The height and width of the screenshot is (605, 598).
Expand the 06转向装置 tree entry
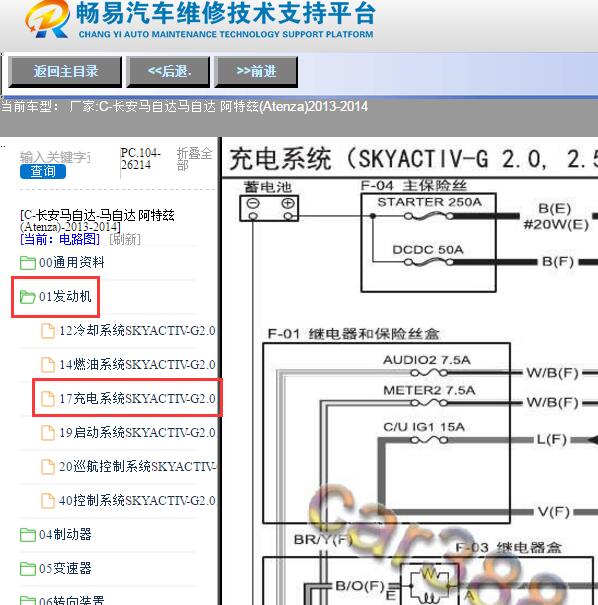pos(72,600)
